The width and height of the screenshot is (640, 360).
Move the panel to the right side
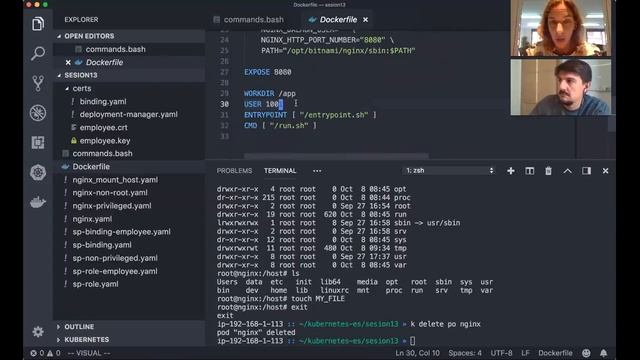pyautogui.click(x=586, y=171)
